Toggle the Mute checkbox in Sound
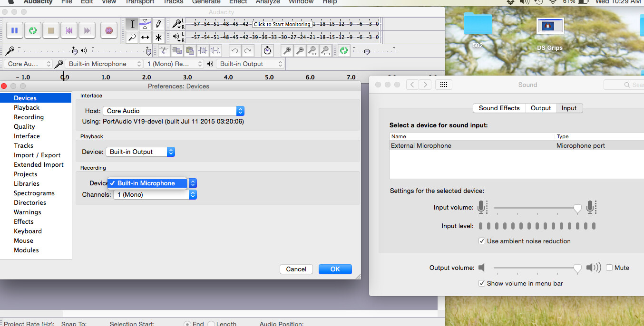 click(x=609, y=268)
